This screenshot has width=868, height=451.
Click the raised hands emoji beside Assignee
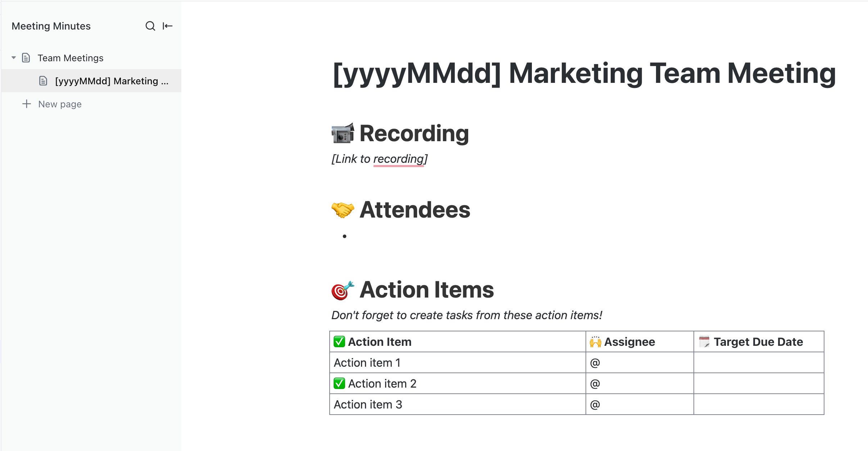[x=596, y=341]
